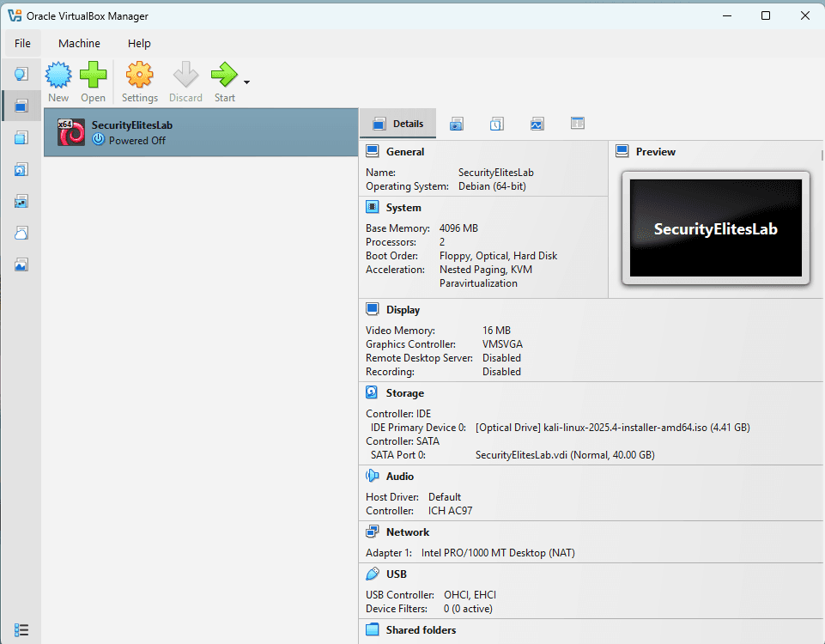Click the green Open plus icon
This screenshot has width=825, height=644.
pyautogui.click(x=93, y=77)
